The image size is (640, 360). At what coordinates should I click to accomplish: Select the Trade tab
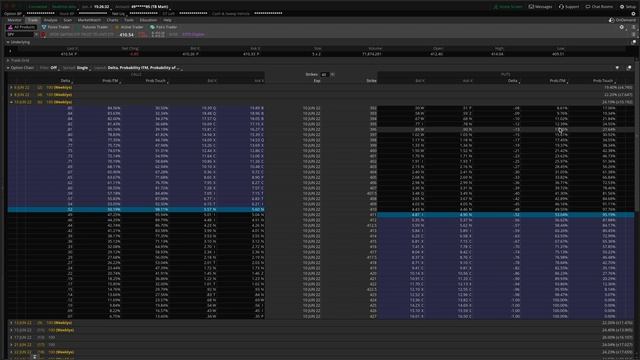tap(33, 20)
